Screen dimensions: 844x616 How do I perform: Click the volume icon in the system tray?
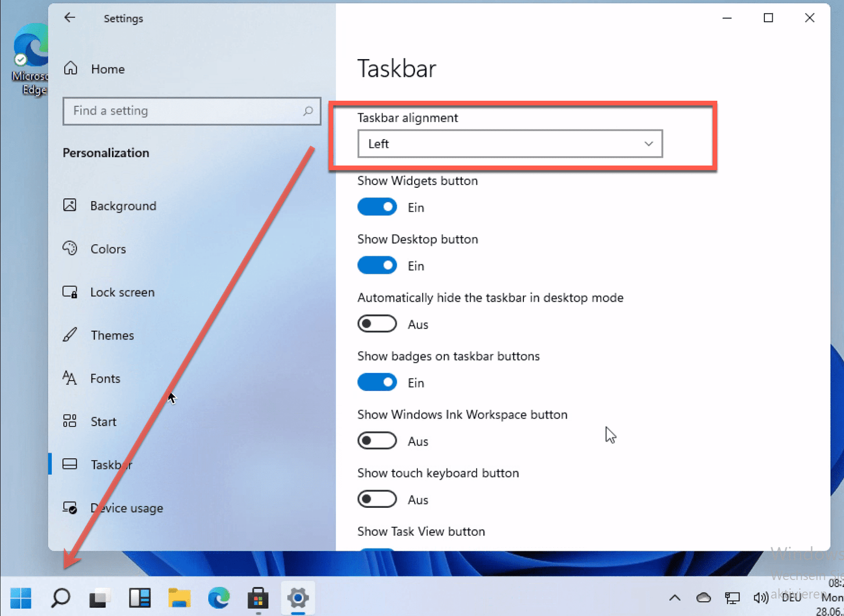coord(760,598)
